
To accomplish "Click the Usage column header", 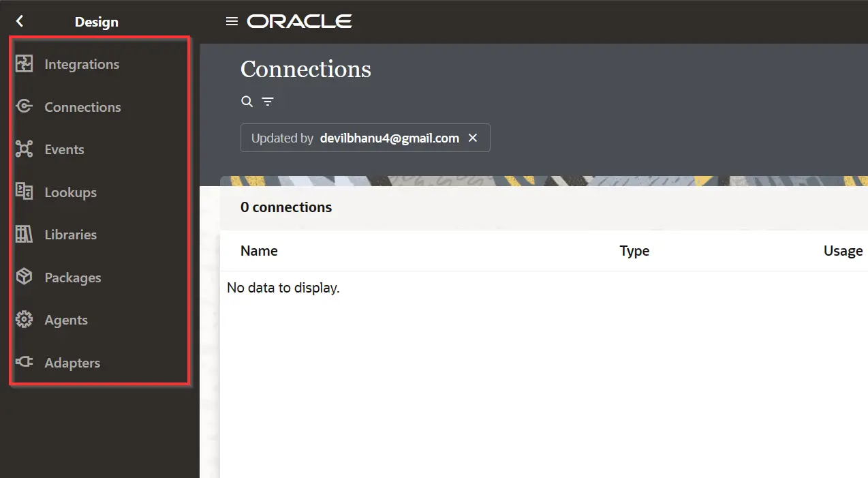I will pyautogui.click(x=843, y=251).
